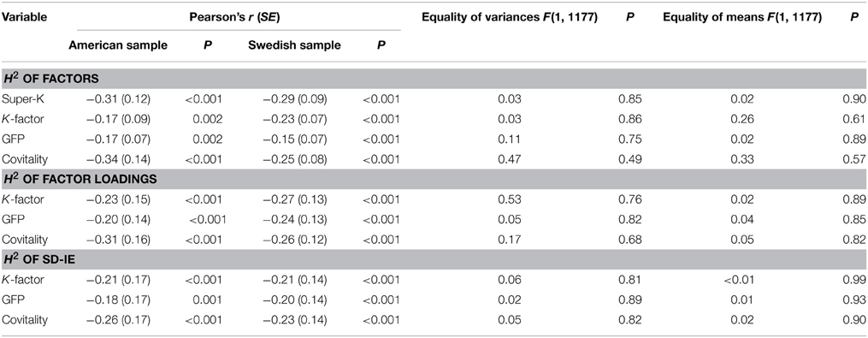The image size is (868, 338).
Task: Click the Variable column header
Action: tap(24, 17)
